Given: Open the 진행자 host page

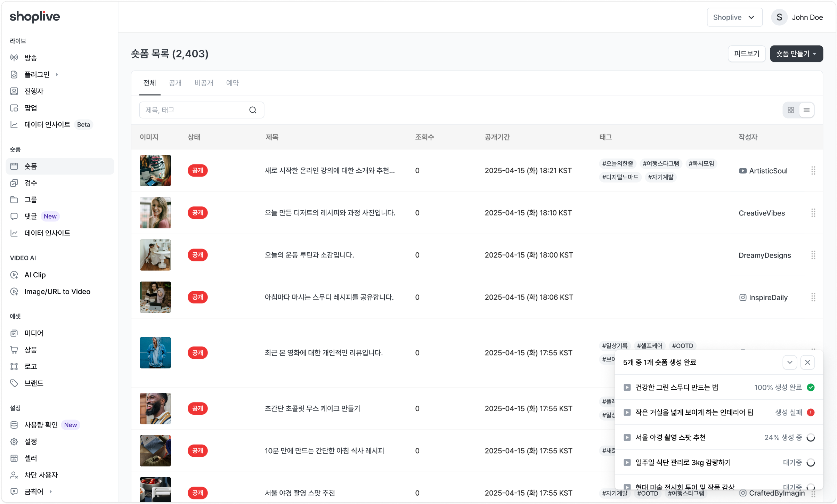Looking at the screenshot, I should [60, 91].
